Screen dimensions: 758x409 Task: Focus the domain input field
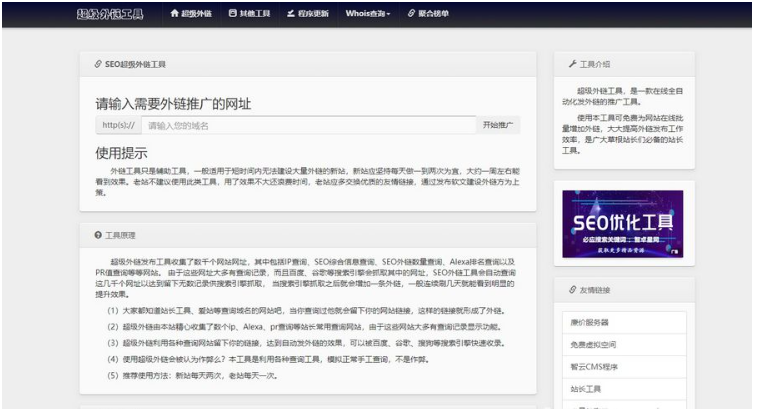[x=308, y=125]
